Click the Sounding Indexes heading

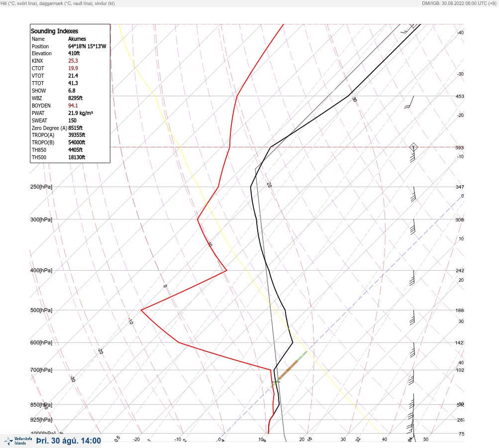click(54, 31)
